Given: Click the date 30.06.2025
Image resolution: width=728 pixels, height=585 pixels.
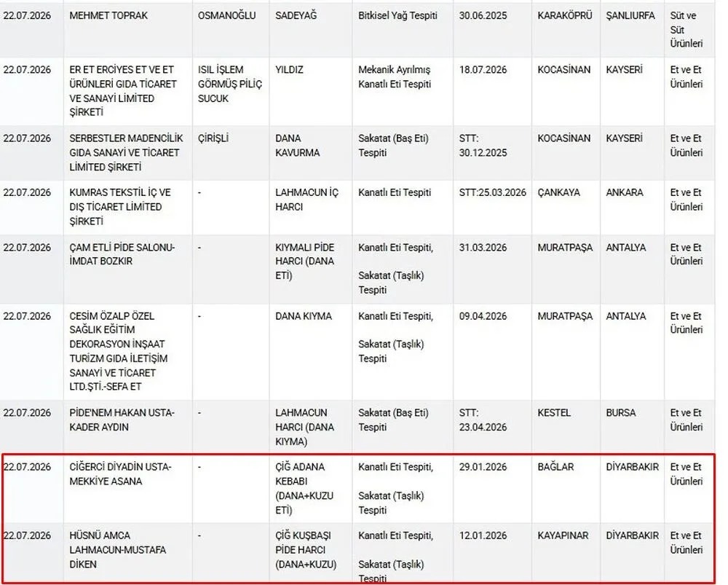Looking at the screenshot, I should 483,16.
